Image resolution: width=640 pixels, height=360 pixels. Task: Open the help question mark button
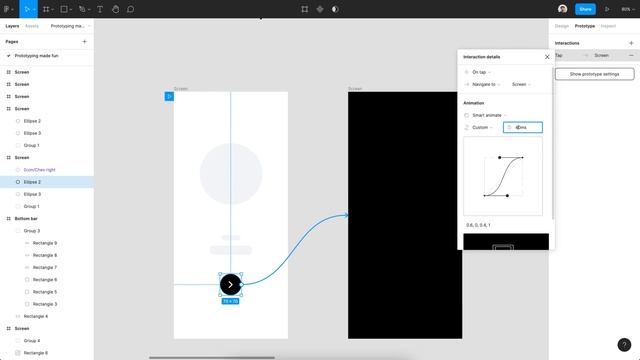(624, 345)
